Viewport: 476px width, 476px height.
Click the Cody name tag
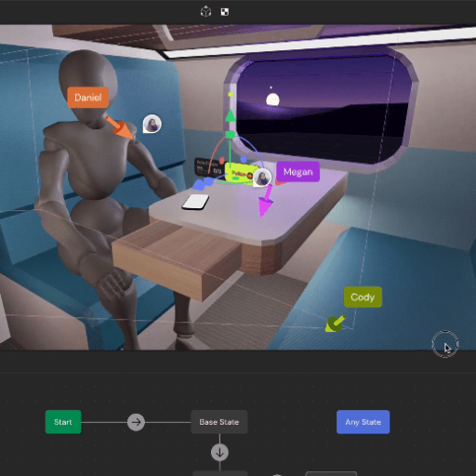point(363,297)
